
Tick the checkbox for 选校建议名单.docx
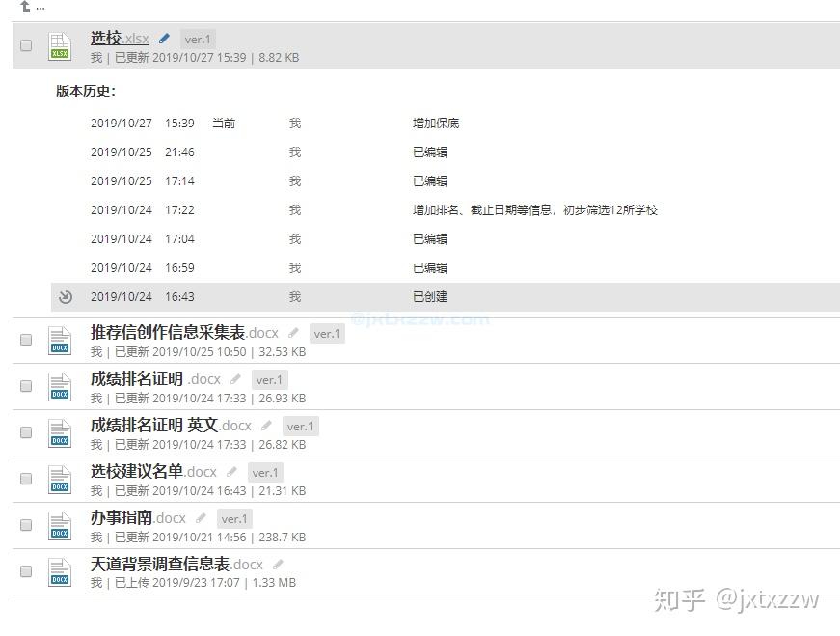tap(26, 479)
